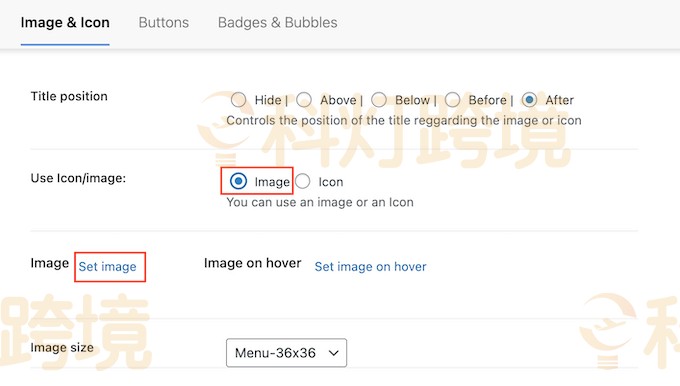The width and height of the screenshot is (680, 386).
Task: Switch Use Icon/image to Icon
Action: pyautogui.click(x=302, y=181)
